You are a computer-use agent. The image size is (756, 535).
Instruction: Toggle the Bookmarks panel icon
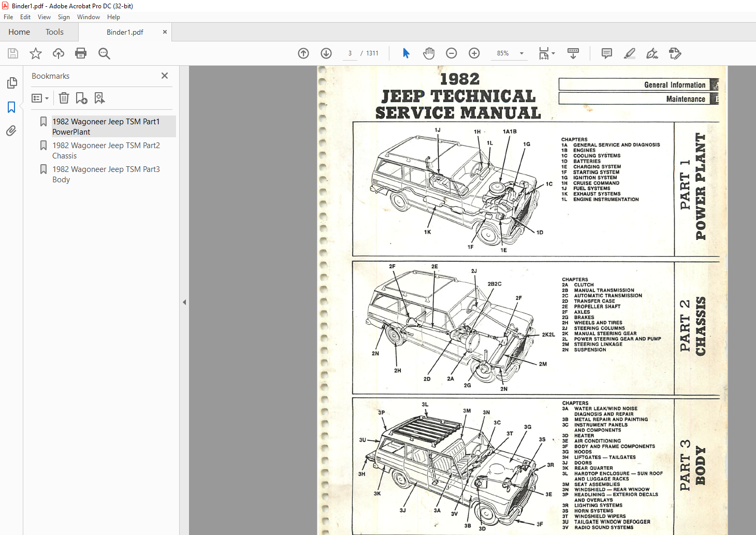11,107
